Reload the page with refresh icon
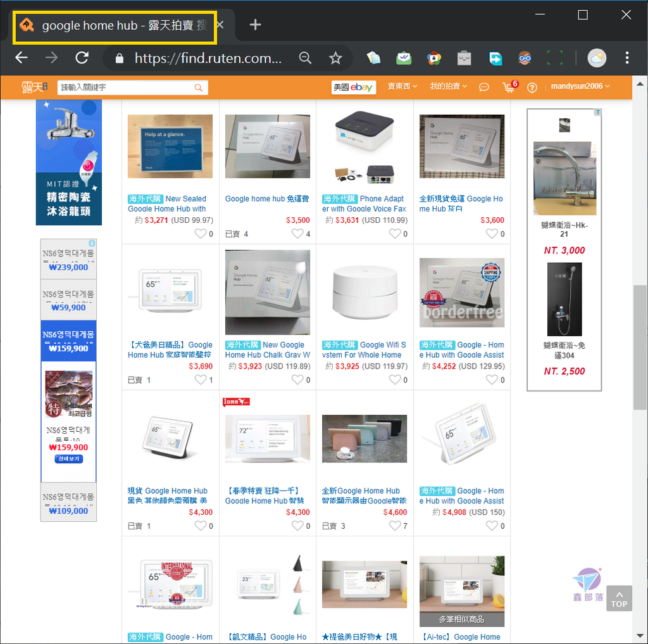The width and height of the screenshot is (648, 644). 82,58
